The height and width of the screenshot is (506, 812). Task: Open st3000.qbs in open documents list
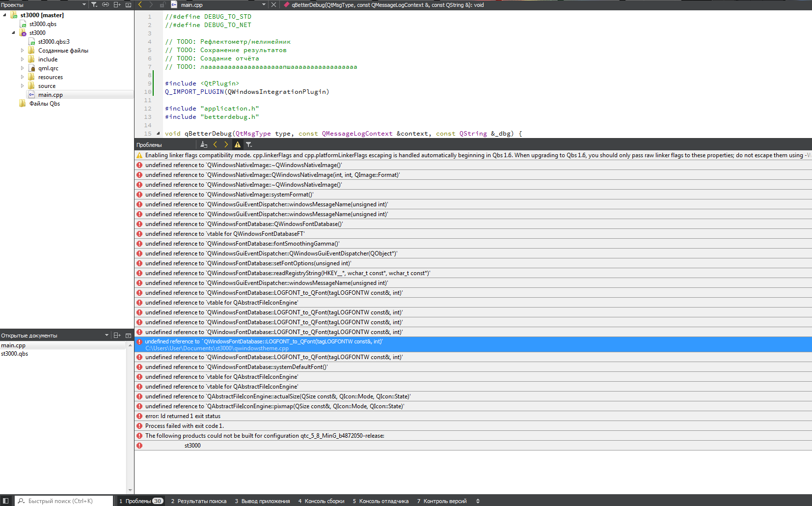[63, 354]
